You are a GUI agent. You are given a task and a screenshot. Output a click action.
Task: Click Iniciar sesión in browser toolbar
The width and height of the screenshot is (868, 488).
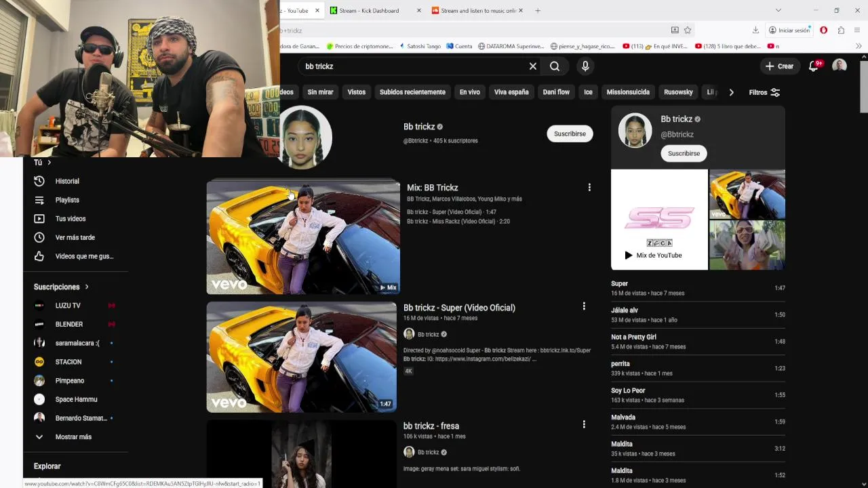coord(789,30)
